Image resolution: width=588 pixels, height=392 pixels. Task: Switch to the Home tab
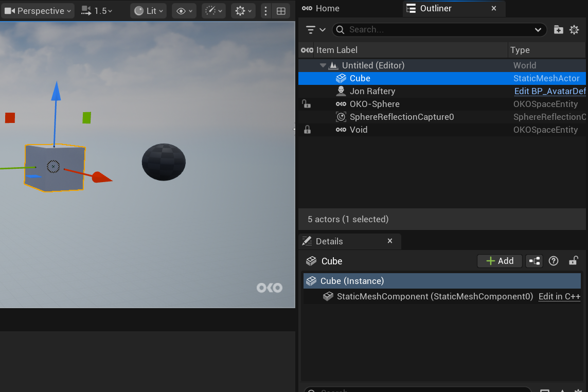(x=320, y=8)
